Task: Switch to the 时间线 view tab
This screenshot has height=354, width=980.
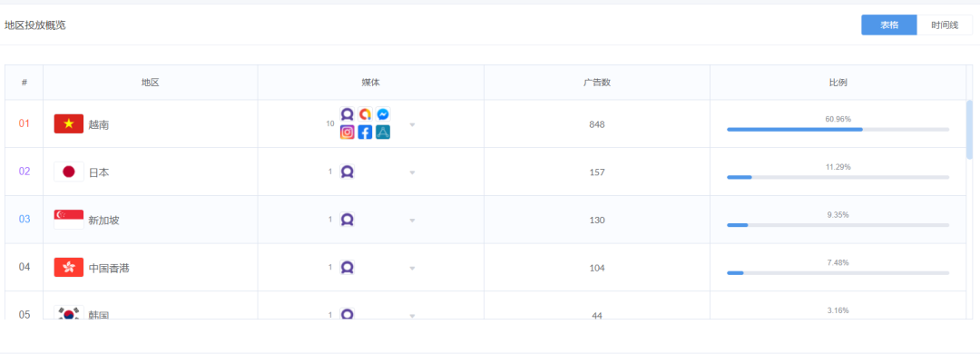Action: click(945, 25)
